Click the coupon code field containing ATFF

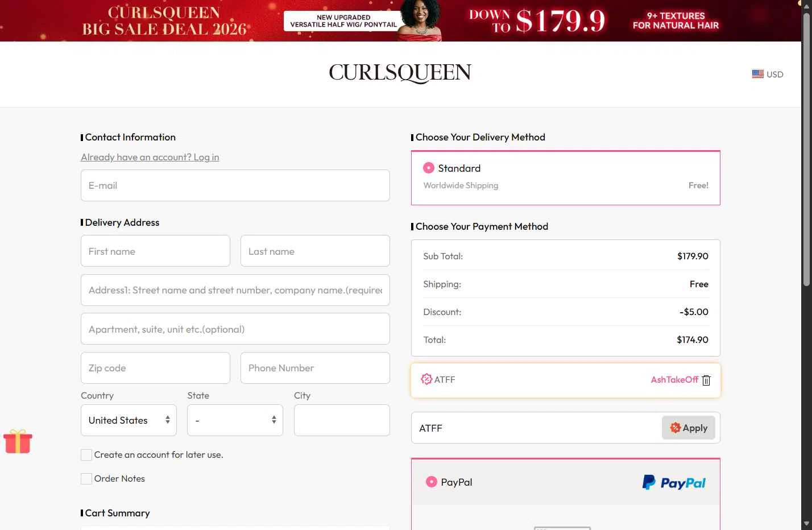pyautogui.click(x=537, y=428)
